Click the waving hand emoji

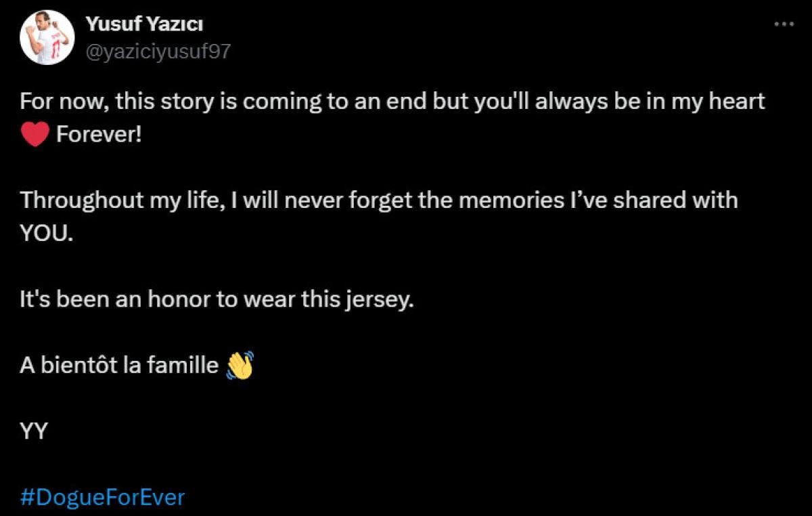pos(240,365)
